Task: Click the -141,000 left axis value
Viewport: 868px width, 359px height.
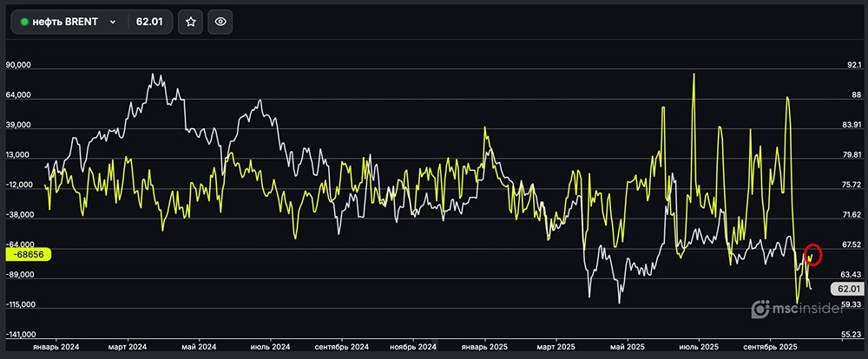Action: (x=20, y=335)
